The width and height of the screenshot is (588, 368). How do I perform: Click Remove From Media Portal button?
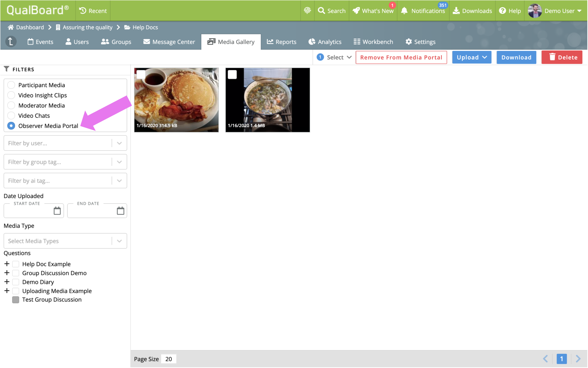coord(401,57)
